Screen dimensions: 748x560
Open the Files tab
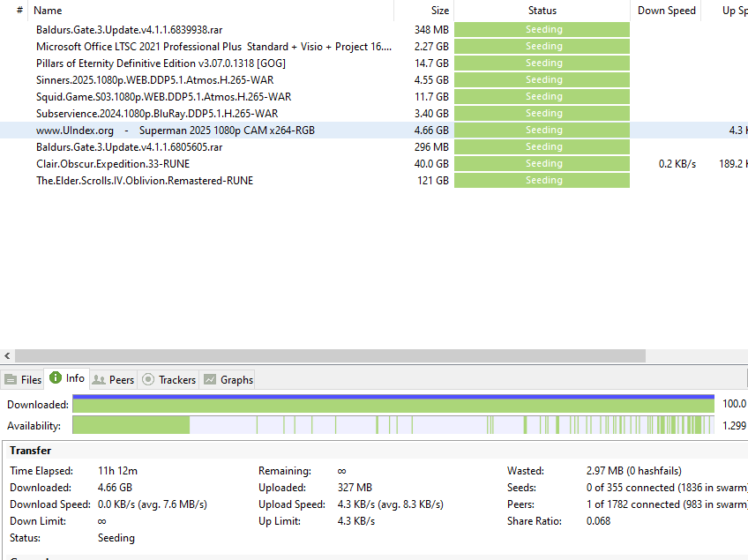tap(22, 380)
